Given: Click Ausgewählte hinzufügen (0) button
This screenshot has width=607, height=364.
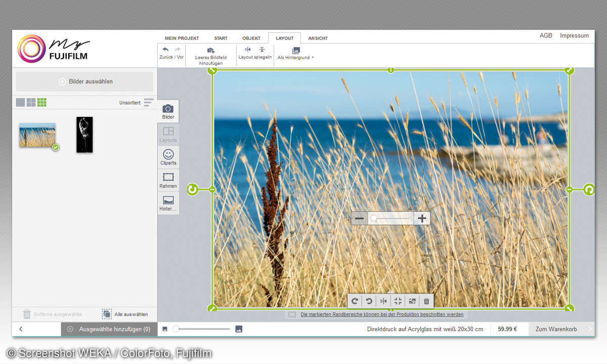Looking at the screenshot, I should pyautogui.click(x=109, y=329).
